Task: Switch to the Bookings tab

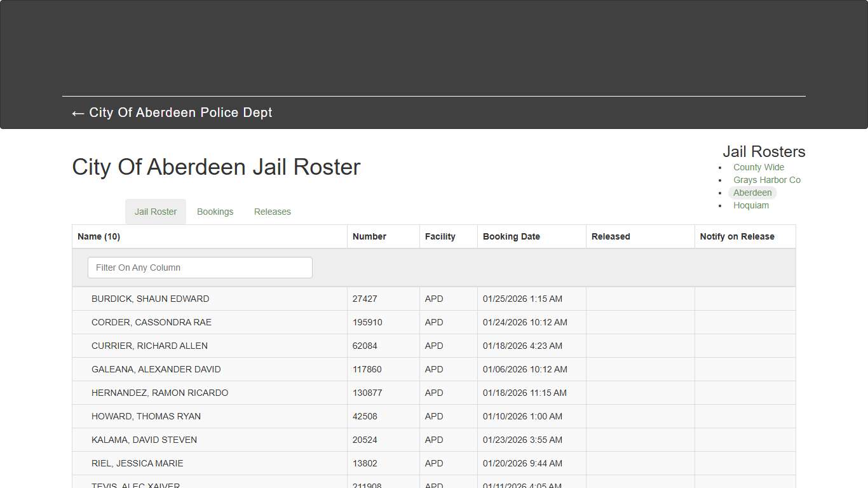Action: [x=215, y=212]
